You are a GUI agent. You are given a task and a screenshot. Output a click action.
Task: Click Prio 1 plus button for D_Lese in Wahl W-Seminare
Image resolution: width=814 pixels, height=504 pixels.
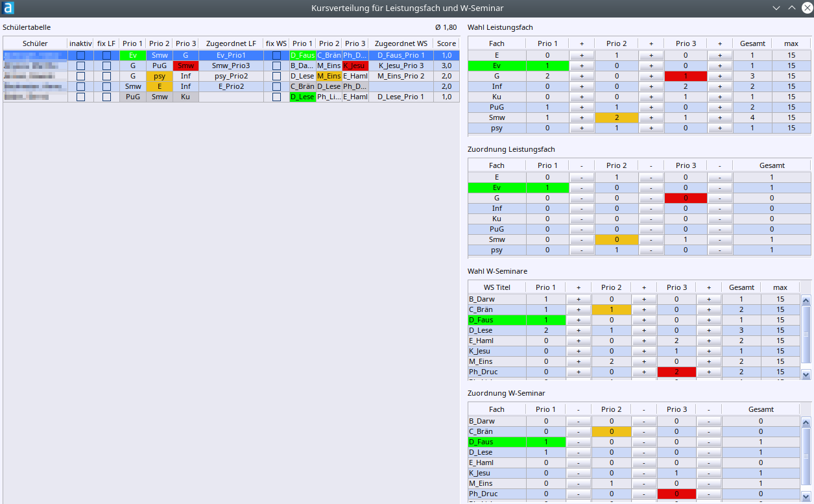coord(579,330)
